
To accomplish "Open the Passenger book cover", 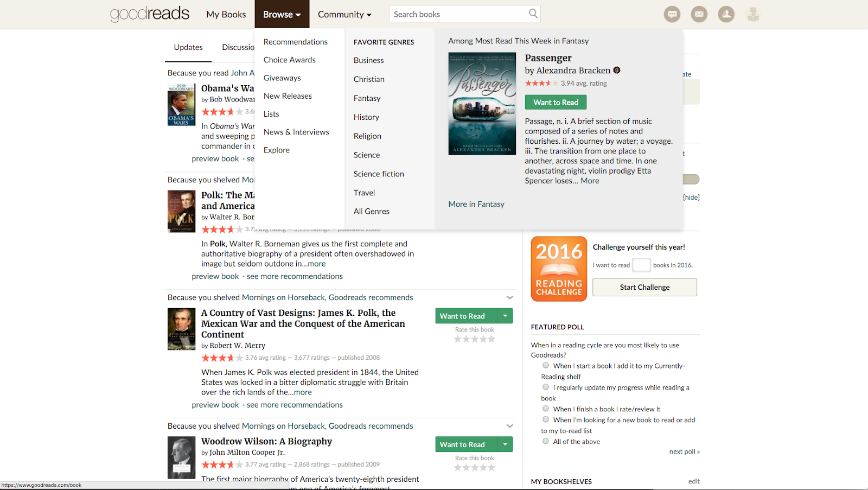I will [482, 104].
